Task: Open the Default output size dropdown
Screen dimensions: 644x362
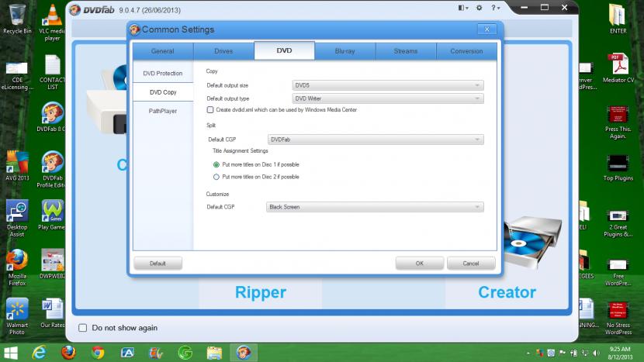Action: [388, 85]
